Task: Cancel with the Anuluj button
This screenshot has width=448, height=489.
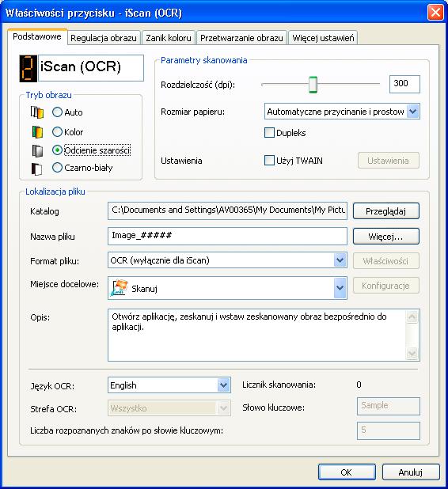Action: (x=411, y=472)
